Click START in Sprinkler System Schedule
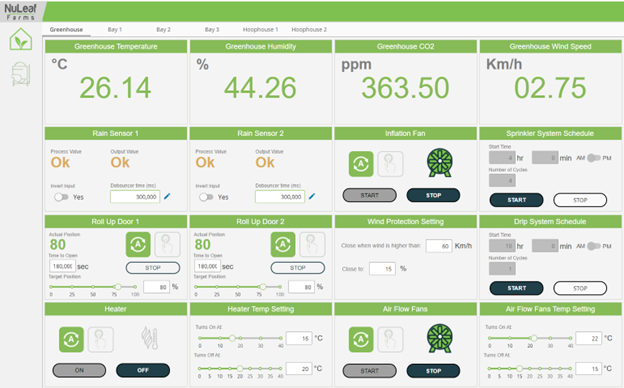624x388 pixels. (x=516, y=200)
